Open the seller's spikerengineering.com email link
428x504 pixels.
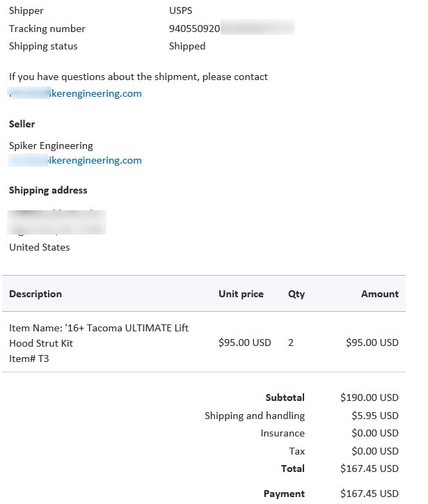75,160
